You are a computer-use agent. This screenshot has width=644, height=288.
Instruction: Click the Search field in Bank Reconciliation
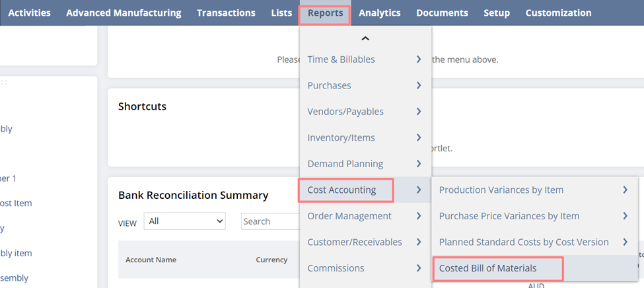click(x=269, y=221)
